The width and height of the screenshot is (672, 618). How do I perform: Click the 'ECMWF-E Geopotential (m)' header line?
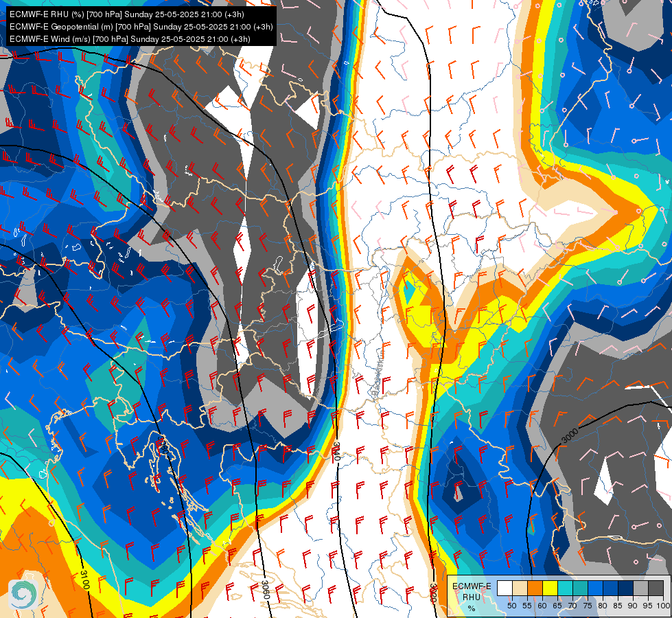coord(141,27)
